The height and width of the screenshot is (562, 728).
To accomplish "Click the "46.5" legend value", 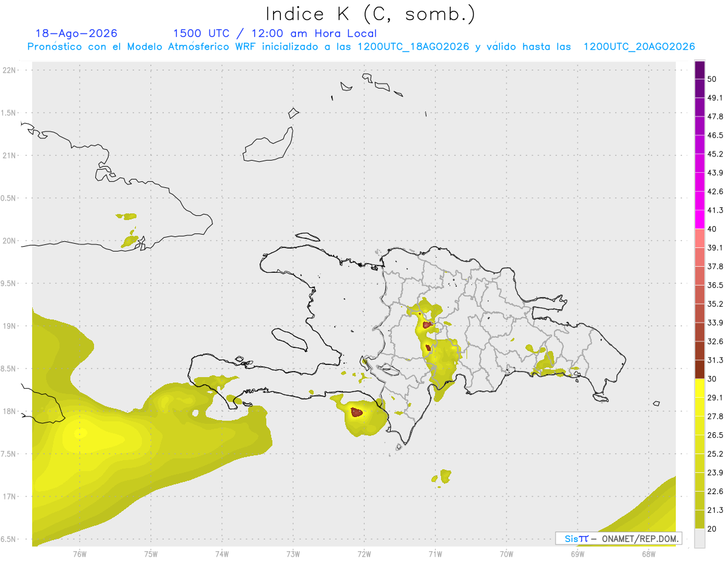I will coord(715,135).
